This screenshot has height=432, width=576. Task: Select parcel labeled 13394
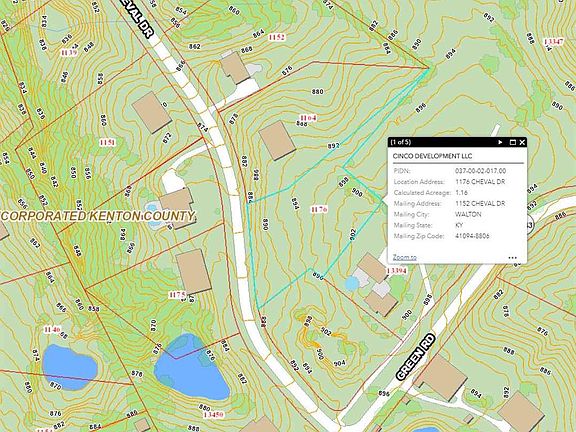pyautogui.click(x=397, y=271)
